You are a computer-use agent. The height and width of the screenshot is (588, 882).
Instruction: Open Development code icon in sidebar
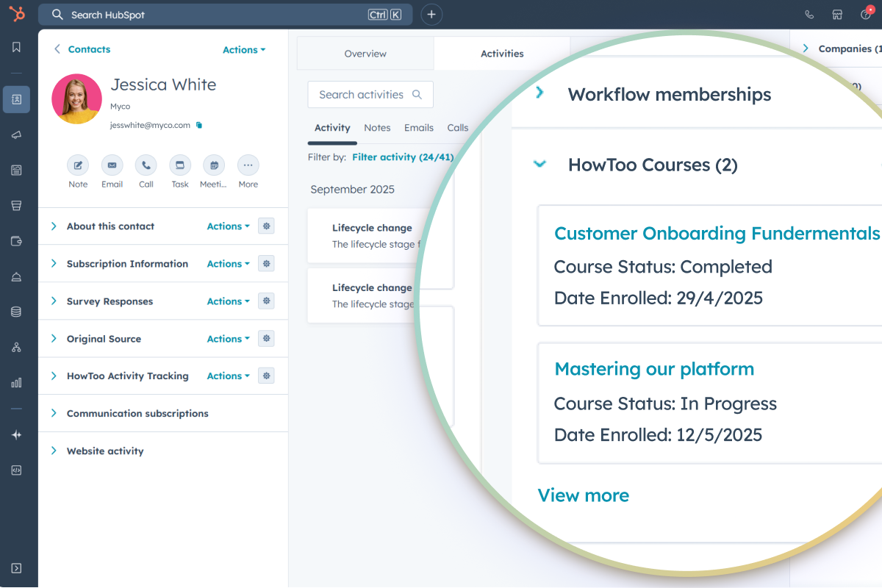[16, 470]
